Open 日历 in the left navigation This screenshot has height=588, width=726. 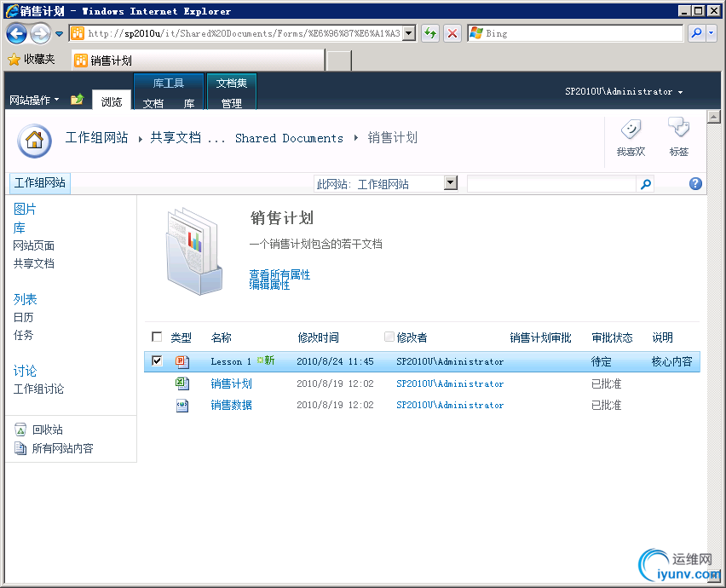[x=23, y=317]
